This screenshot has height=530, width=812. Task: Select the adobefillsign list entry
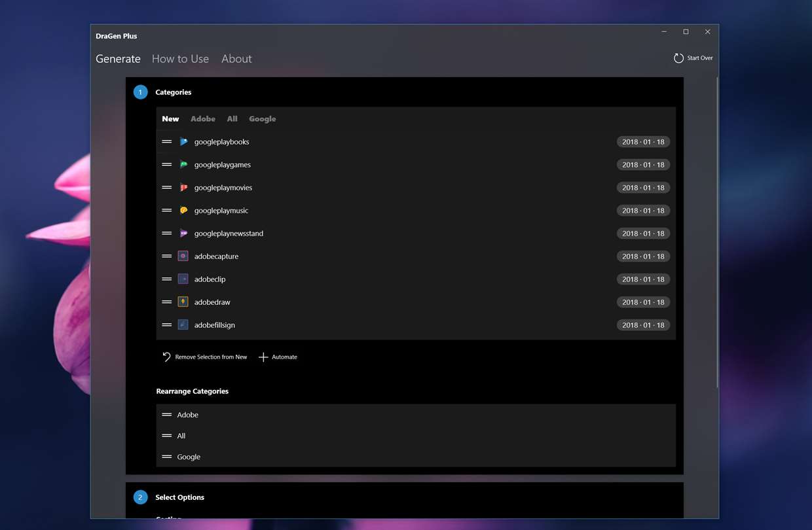coord(416,325)
